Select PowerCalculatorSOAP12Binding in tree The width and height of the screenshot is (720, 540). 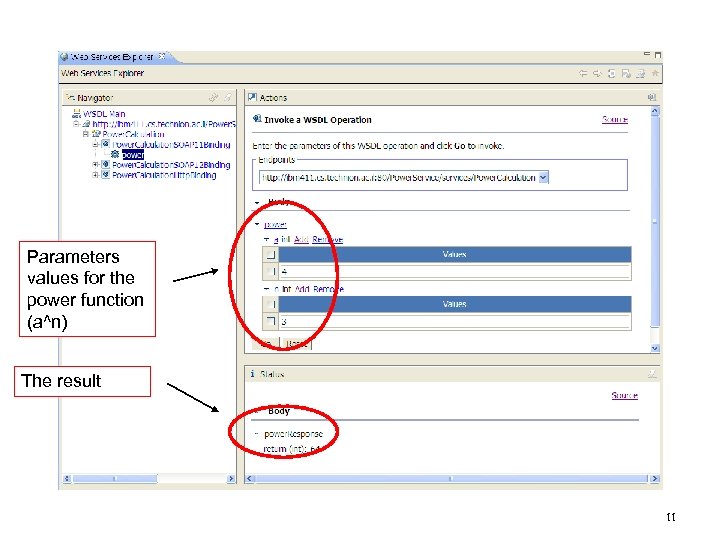tap(171, 164)
